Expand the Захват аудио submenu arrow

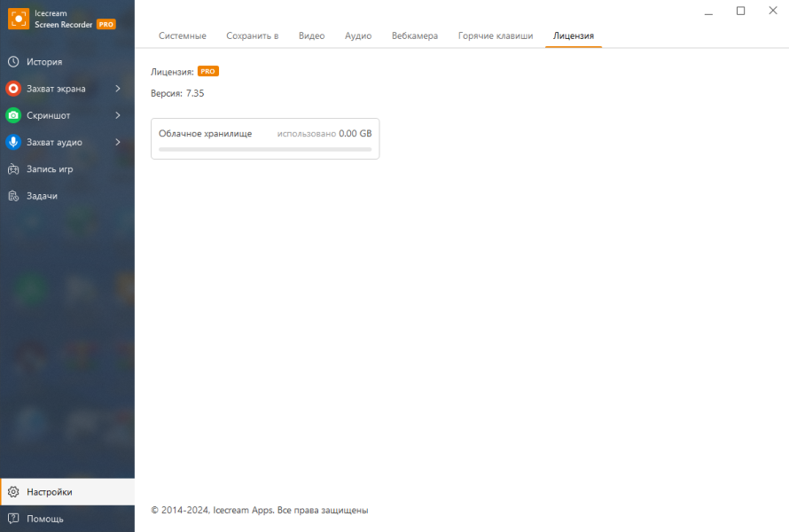pos(118,142)
